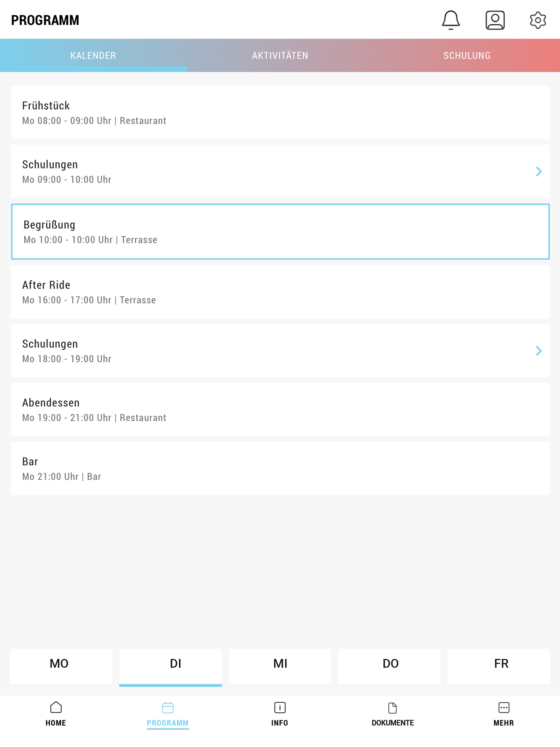Open the Frühstück calendar entry
Screen dimensions: 560x747
280,112
